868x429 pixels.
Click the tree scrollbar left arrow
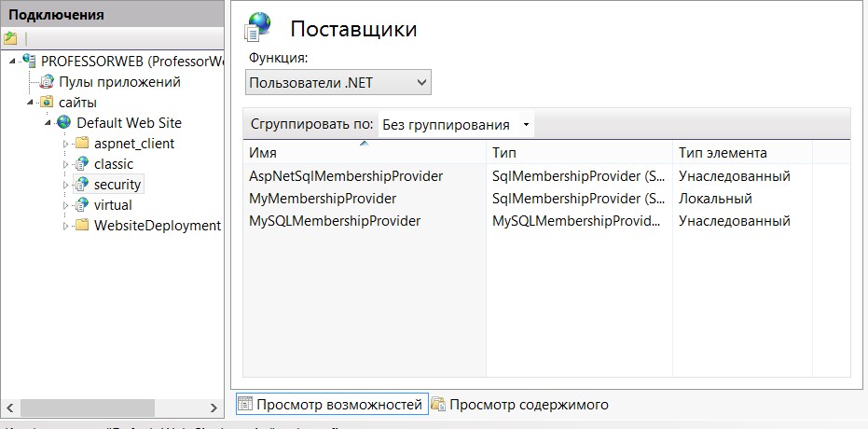click(10, 408)
